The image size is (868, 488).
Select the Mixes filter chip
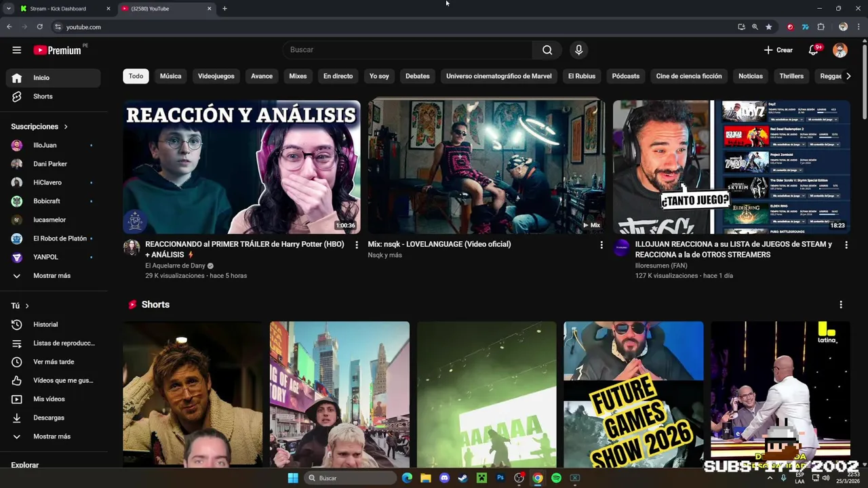point(298,77)
